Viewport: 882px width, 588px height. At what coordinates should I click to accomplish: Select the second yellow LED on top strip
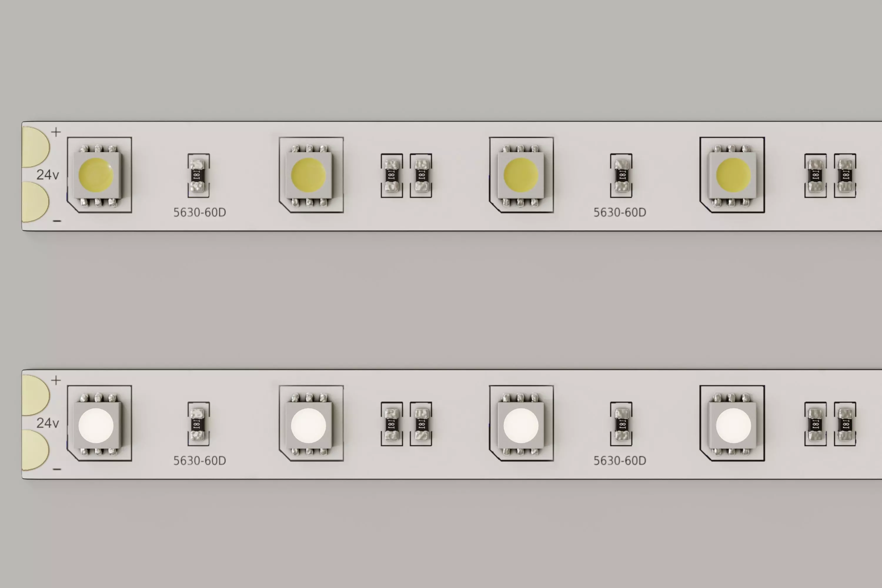click(x=309, y=176)
